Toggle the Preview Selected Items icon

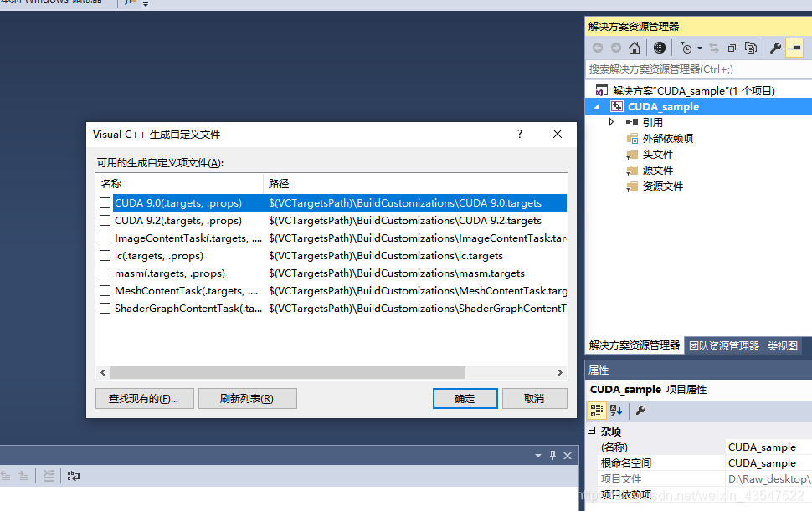(796, 48)
